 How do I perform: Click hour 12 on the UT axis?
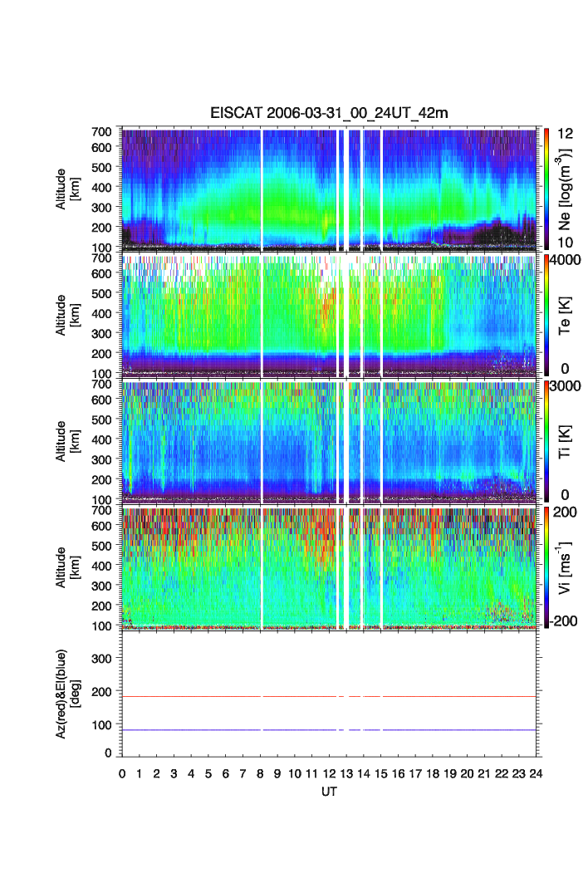329,774
